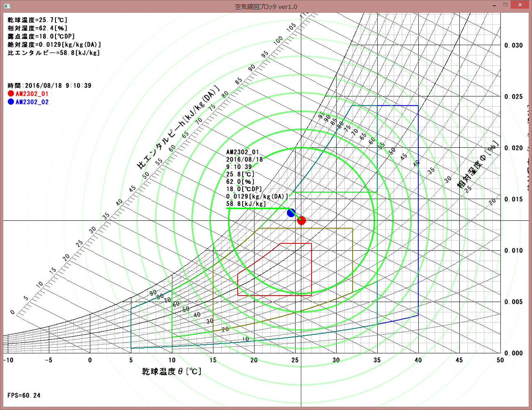Viewport: 532px width, 410px height.
Task: Click the timestamp 2016/08/18 9:10:39 in the legend
Action: [x=49, y=85]
